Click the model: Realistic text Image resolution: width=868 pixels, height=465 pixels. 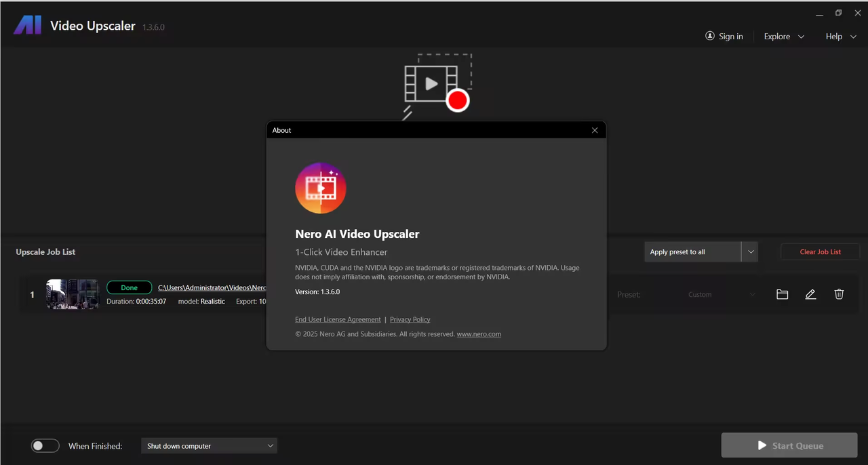[x=201, y=301]
